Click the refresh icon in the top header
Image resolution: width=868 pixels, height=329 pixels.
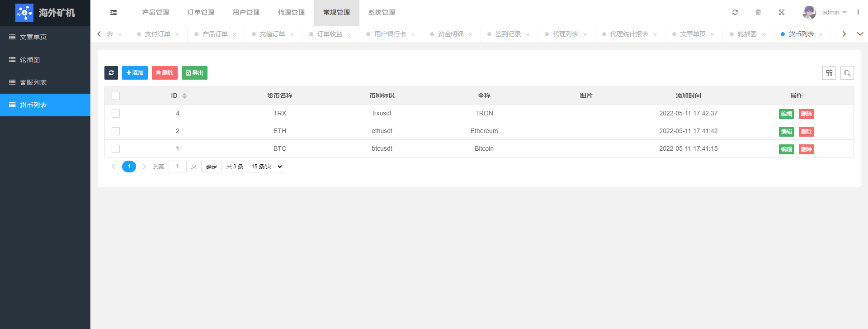click(x=735, y=13)
